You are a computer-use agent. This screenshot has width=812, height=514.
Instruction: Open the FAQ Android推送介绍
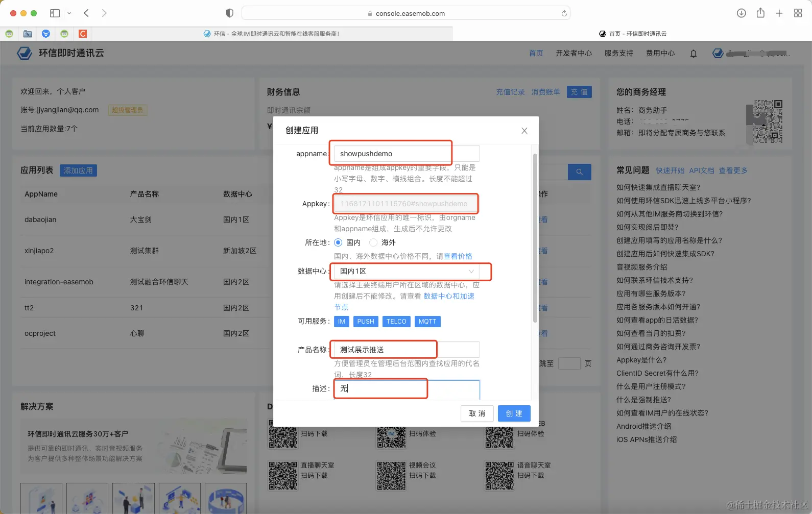[643, 426]
